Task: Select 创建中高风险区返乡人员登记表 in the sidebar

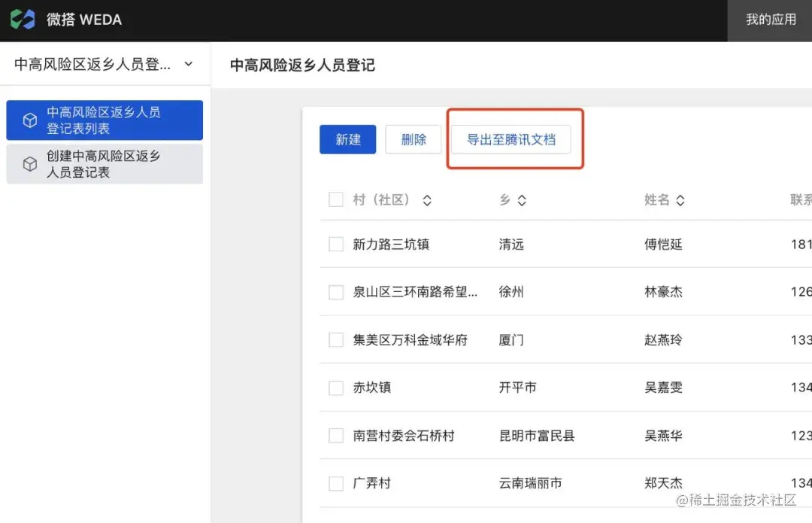Action: [x=105, y=164]
